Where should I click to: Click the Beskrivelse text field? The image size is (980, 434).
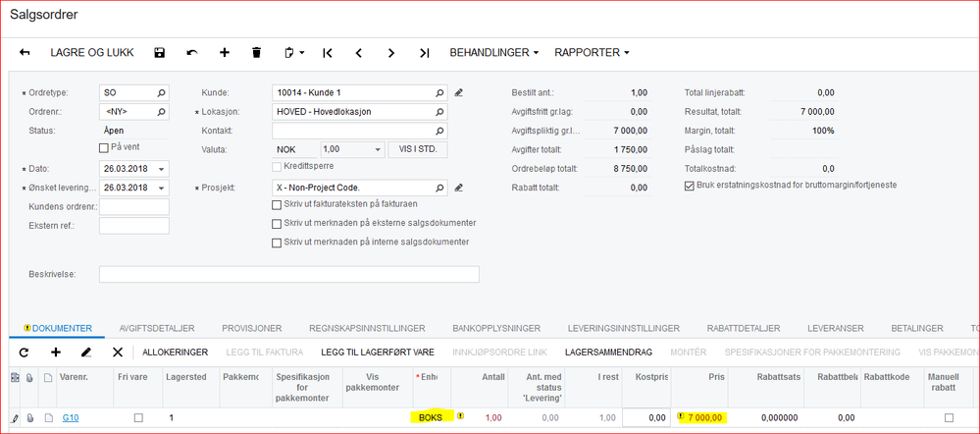tap(289, 274)
